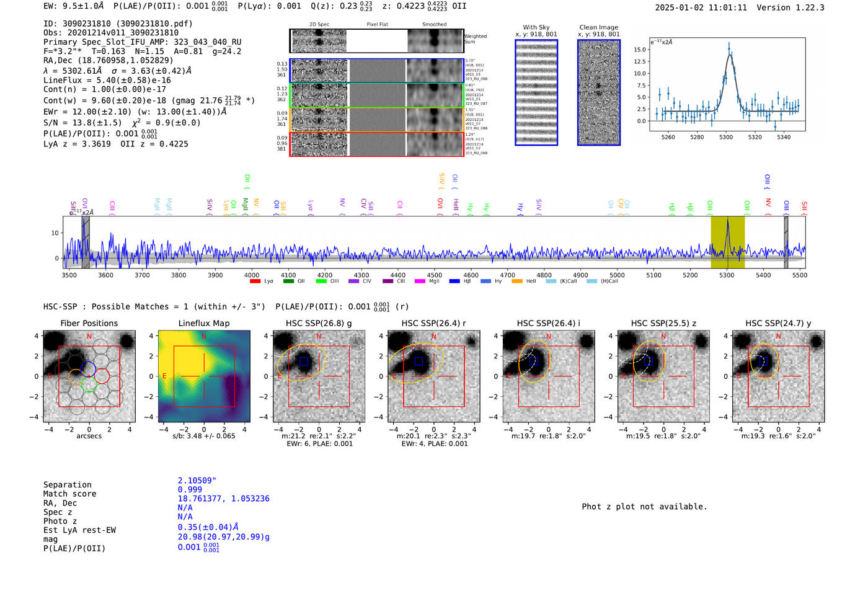Click the Weighted Sum 2D spectrum row
This screenshot has height=591, width=868.
[x=376, y=41]
